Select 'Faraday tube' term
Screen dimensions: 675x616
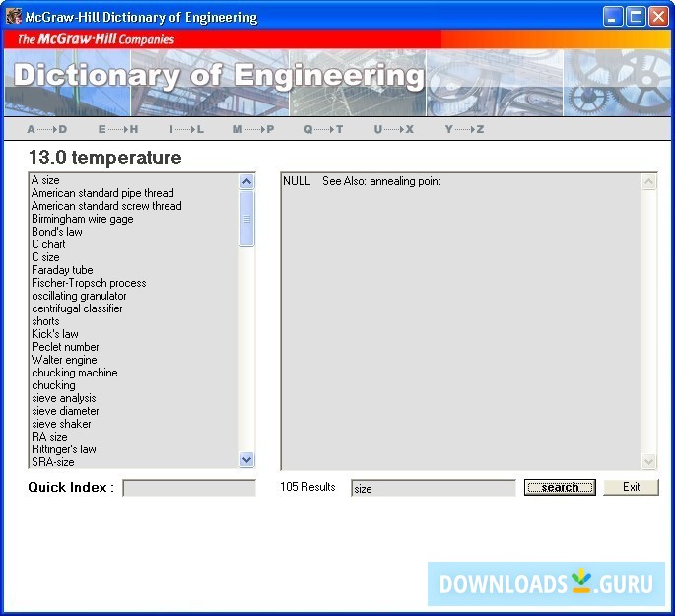tap(62, 270)
